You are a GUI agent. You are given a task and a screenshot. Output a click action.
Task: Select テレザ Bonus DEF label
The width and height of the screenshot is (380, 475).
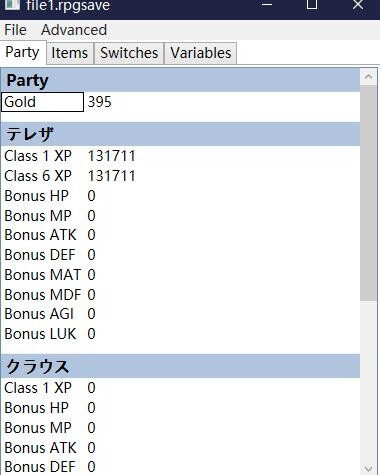point(40,255)
